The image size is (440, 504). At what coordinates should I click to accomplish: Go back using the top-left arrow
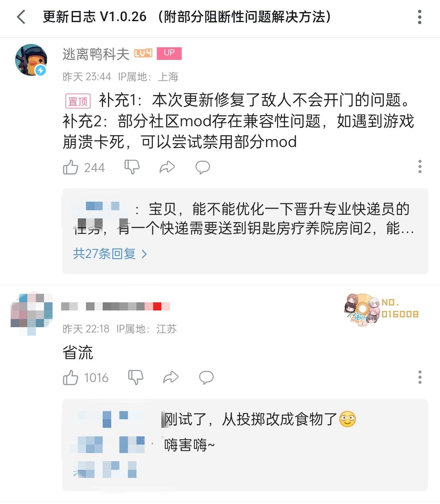[x=21, y=17]
